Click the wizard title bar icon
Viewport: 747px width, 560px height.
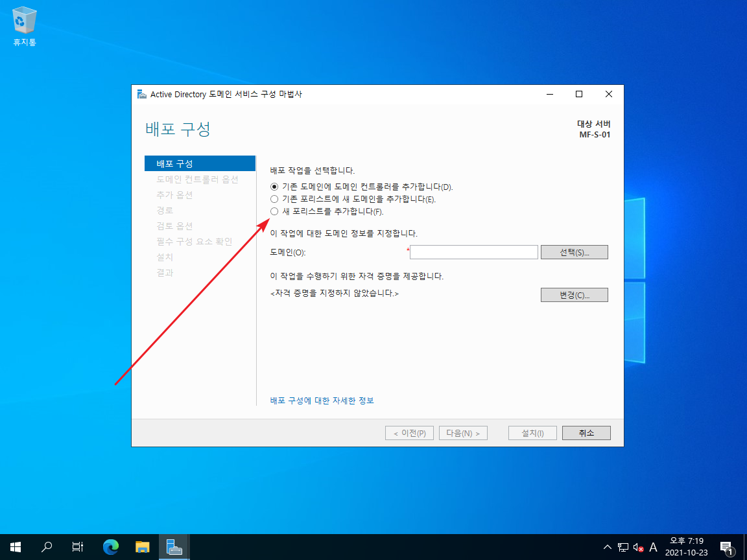coord(142,94)
